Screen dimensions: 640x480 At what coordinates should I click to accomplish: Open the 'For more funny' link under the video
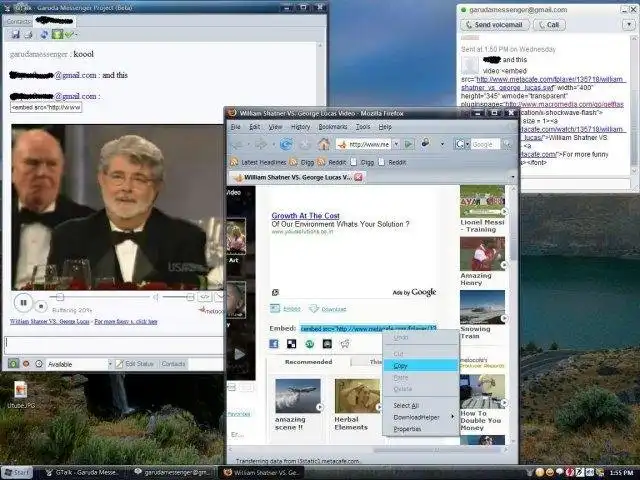[126, 322]
